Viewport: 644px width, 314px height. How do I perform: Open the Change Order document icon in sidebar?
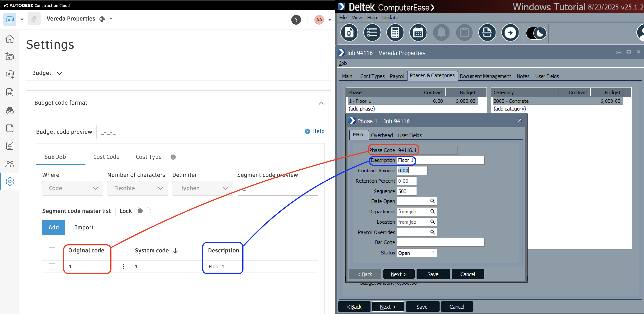[x=10, y=92]
